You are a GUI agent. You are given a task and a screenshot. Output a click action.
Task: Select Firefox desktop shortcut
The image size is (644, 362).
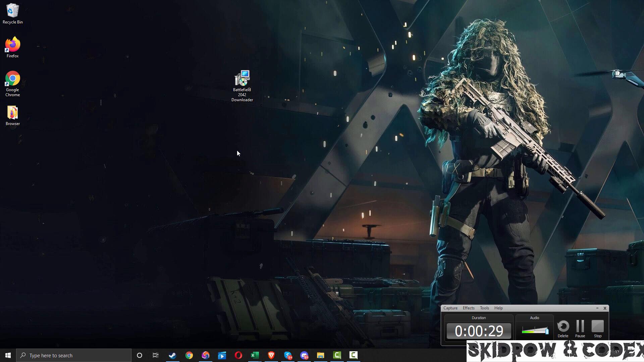click(x=12, y=45)
